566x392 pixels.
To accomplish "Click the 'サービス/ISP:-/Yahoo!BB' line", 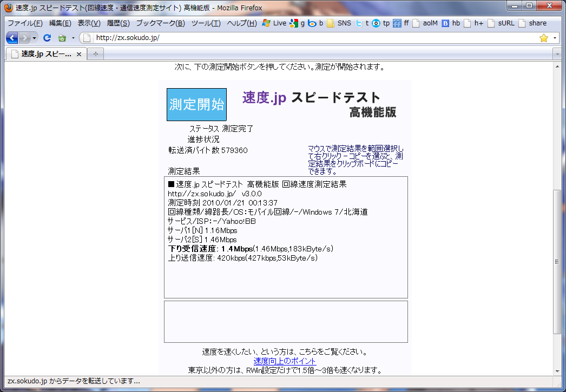I will tap(212, 221).
